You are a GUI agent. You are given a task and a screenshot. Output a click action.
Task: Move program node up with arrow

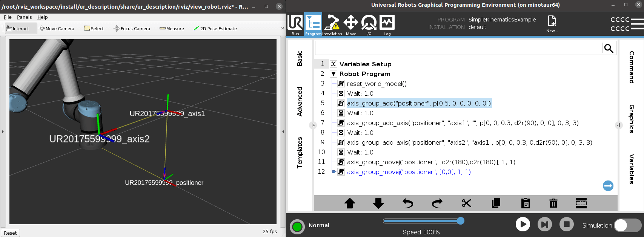[x=350, y=203]
